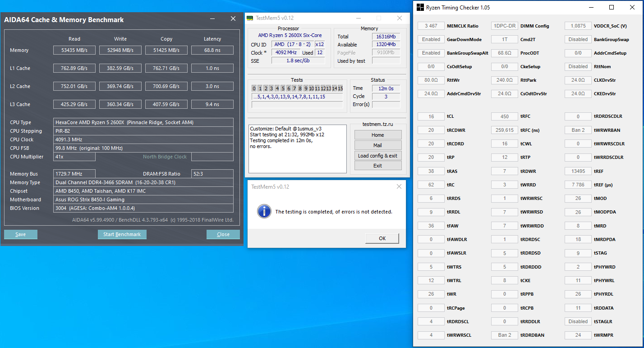The image size is (644, 348).
Task: Click the L2 Cache Write 369.74 GB/s value
Action: pyautogui.click(x=120, y=86)
